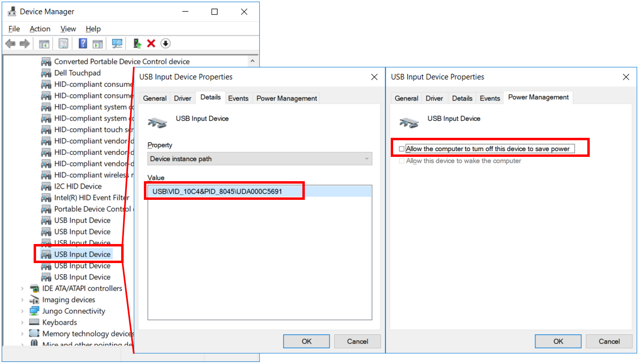
Task: Open the File menu
Action: tap(14, 29)
